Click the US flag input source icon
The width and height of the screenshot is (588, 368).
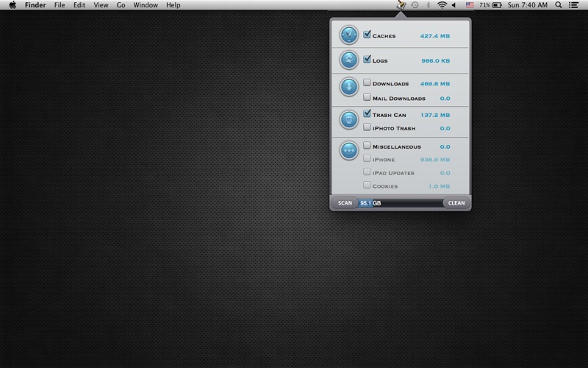(470, 5)
